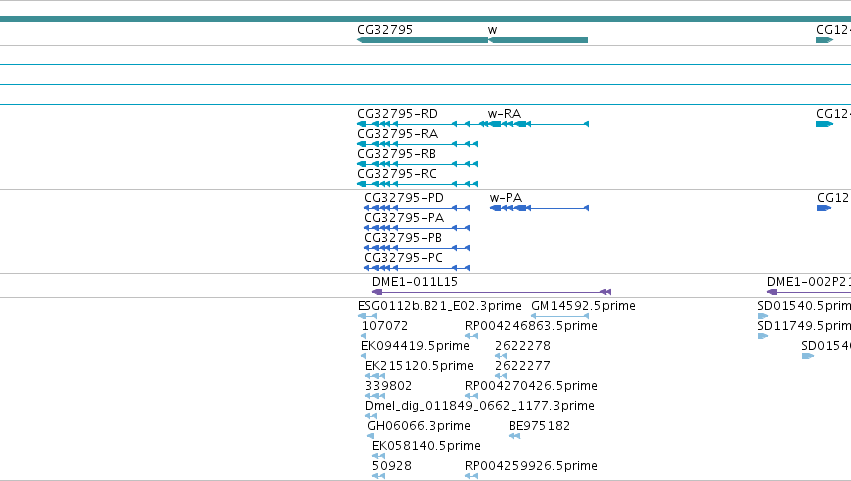Select the DME1-011L15 clone label
Viewport: 851px width, 481px height.
coord(415,282)
